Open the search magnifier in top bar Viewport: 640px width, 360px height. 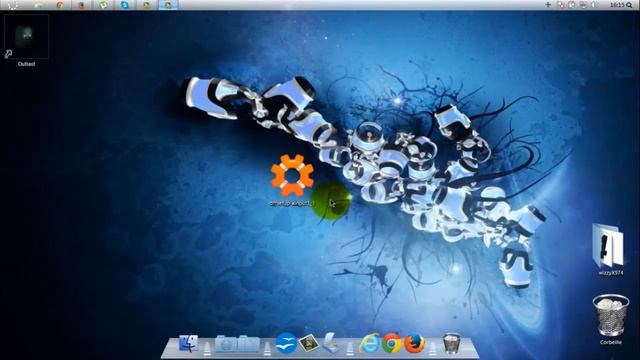click(629, 5)
